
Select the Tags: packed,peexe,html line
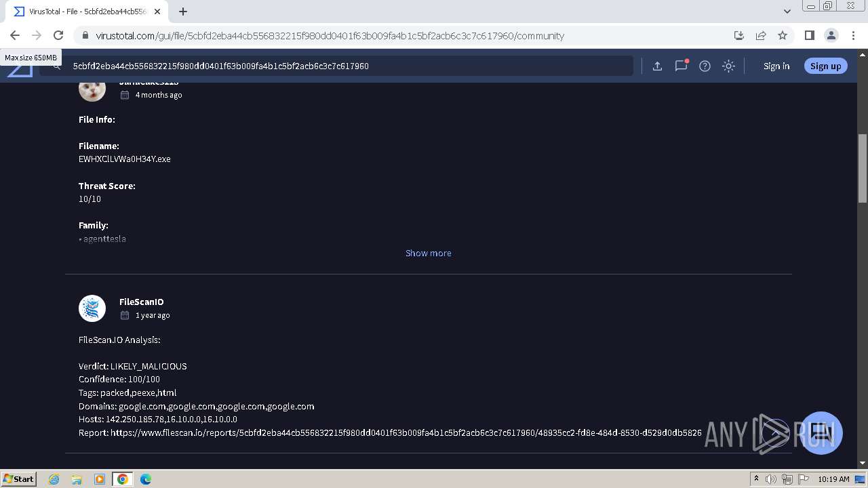(x=127, y=392)
